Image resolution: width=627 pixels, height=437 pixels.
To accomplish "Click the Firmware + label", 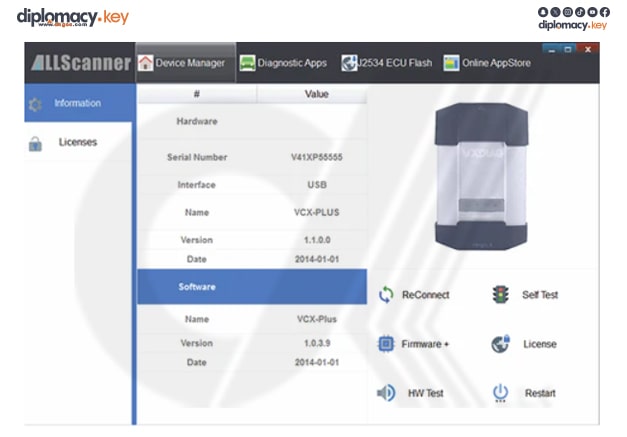I will pos(425,344).
